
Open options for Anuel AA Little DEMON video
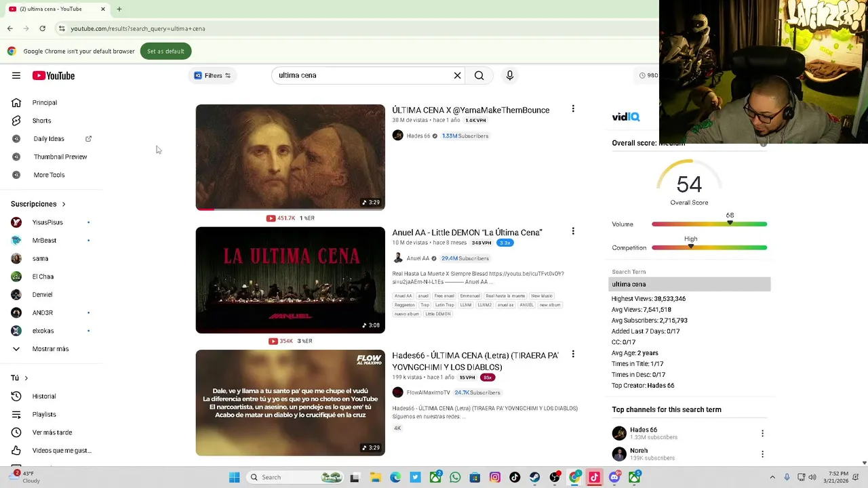coord(573,231)
